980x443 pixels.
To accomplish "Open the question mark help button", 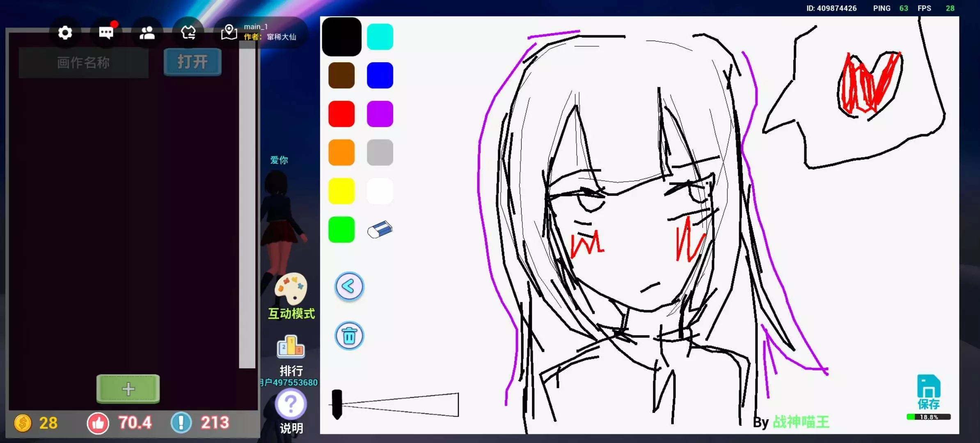I will 291,404.
